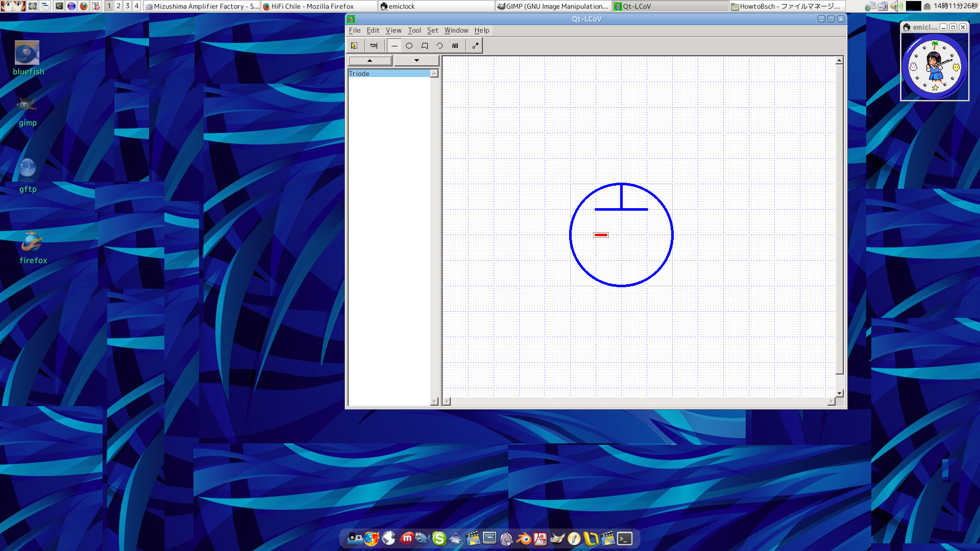
Task: Click the node point edit tool
Action: click(475, 46)
